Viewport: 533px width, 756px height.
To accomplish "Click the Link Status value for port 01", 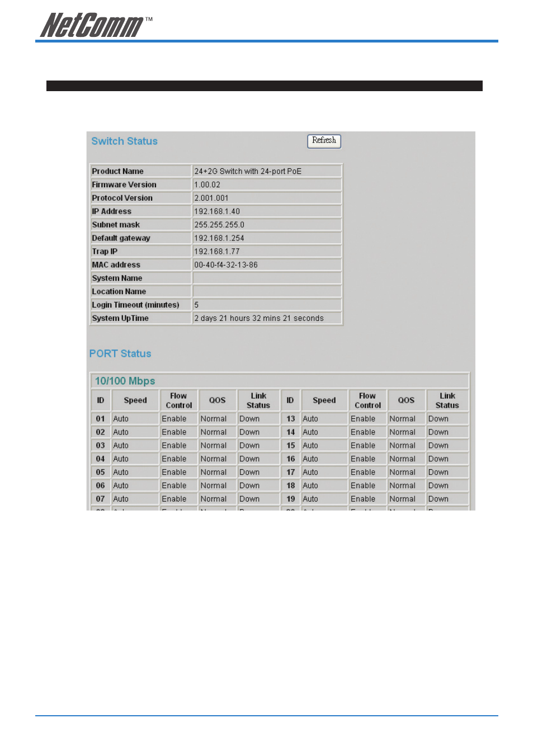I will [x=258, y=419].
